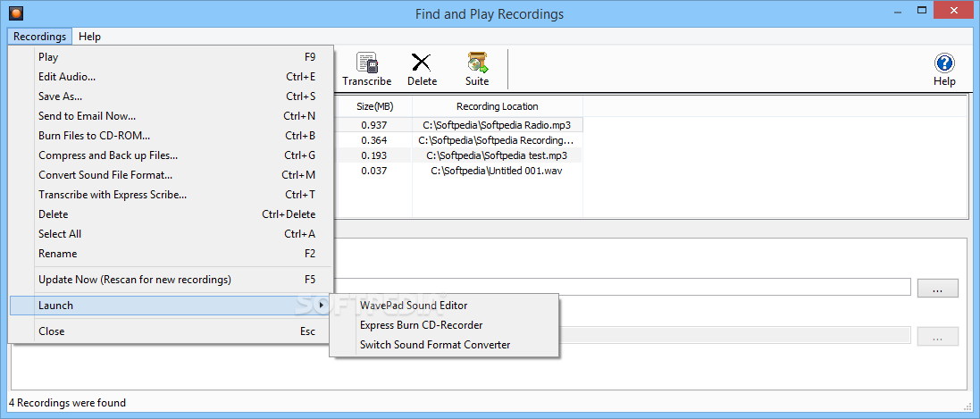
Task: Click the Transcribe toolbar icon
Action: tap(367, 69)
